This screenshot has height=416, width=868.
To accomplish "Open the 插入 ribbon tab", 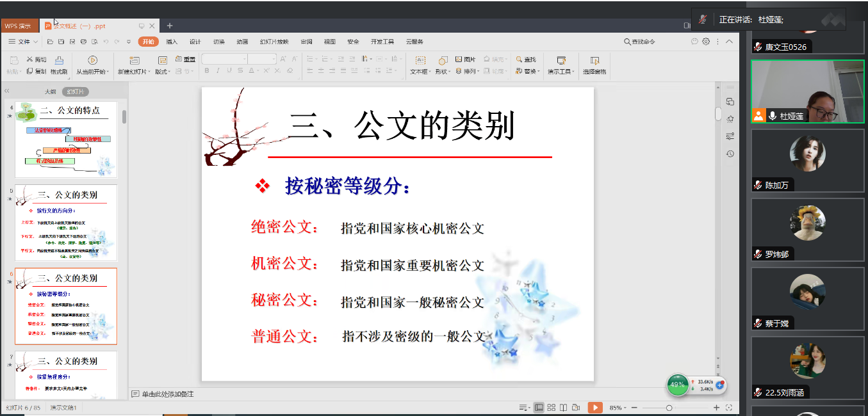I will (172, 42).
